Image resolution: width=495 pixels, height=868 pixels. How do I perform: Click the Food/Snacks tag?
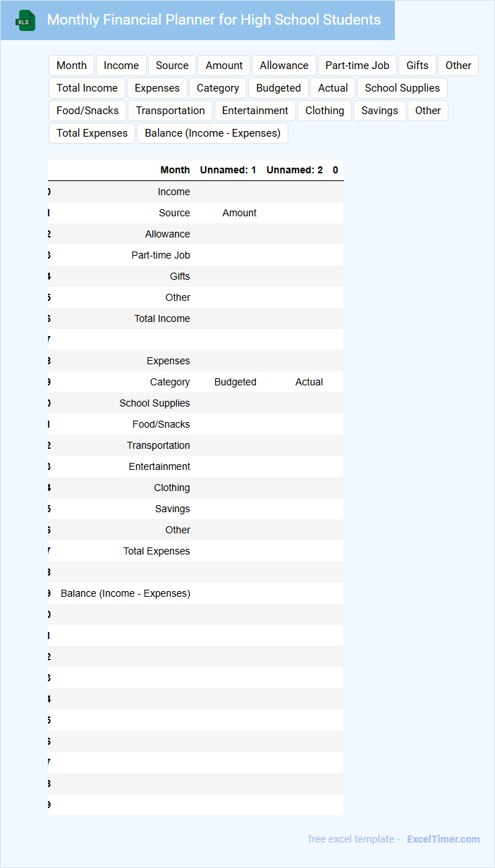(x=87, y=111)
